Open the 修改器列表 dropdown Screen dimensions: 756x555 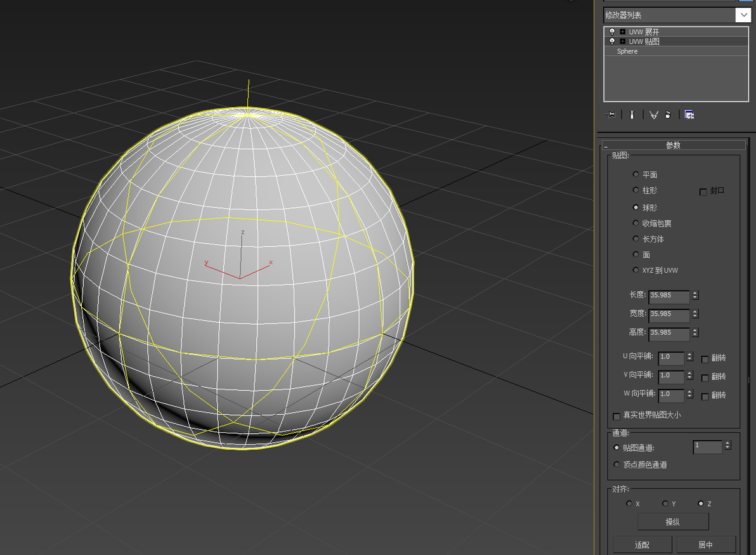point(743,15)
